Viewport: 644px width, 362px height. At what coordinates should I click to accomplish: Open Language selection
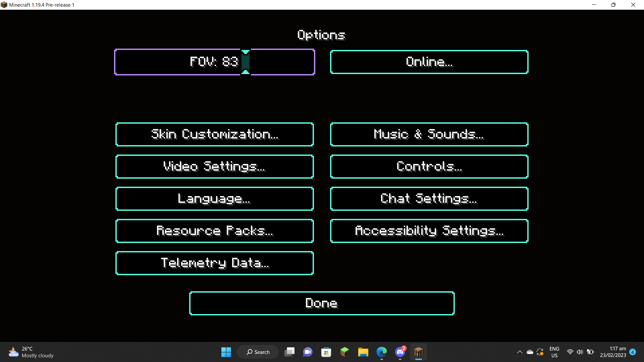coord(215,199)
